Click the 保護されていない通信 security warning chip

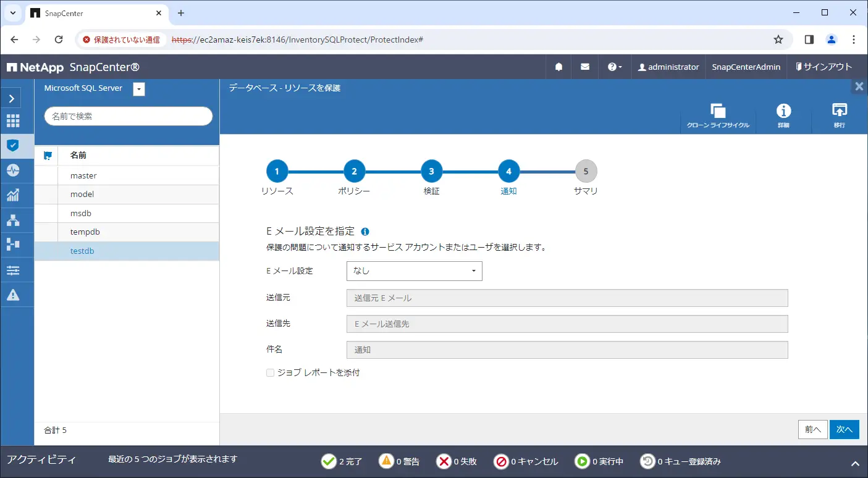[x=121, y=40]
